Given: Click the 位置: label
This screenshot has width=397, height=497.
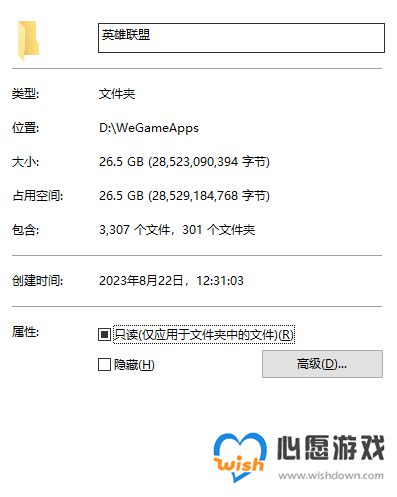Looking at the screenshot, I should (26, 128).
